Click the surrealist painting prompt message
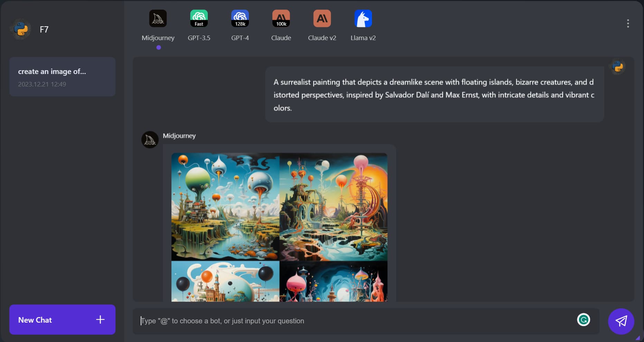644x342 pixels. tap(435, 94)
